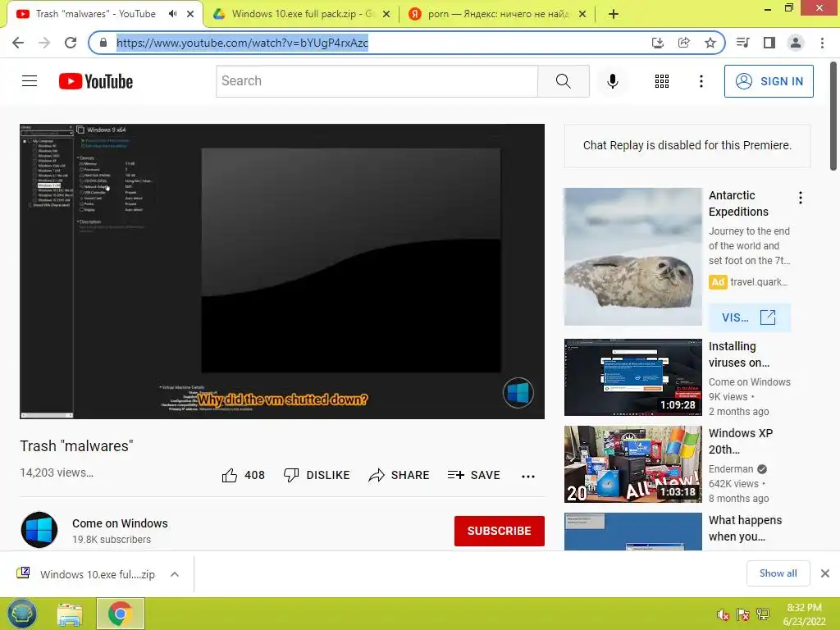The image size is (840, 630).
Task: Open Antarctic Expeditions ad options menu
Action: point(801,198)
